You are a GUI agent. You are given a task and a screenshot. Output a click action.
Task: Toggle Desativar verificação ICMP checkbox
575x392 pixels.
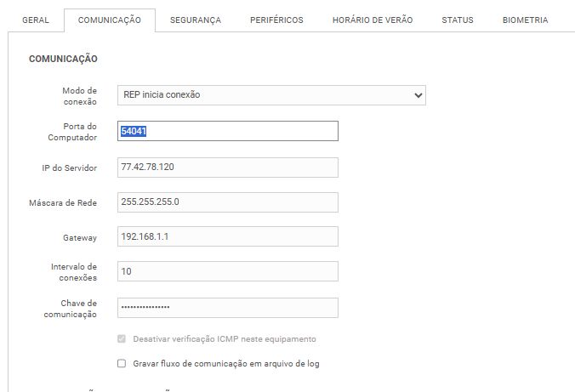[122, 338]
